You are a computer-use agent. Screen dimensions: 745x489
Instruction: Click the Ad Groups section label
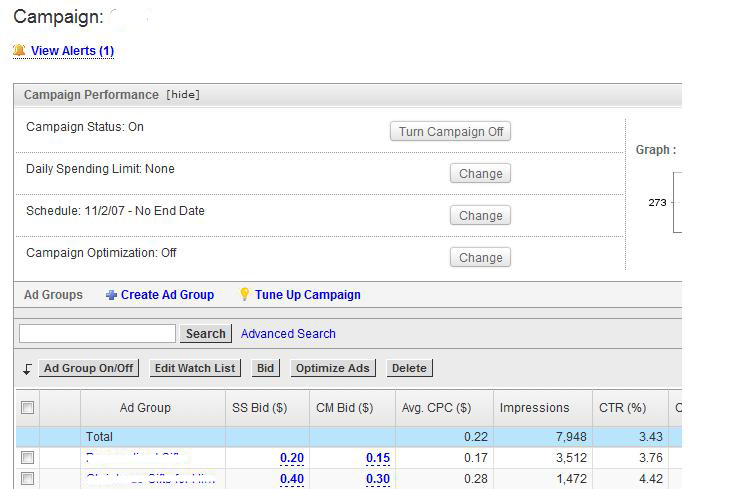pyautogui.click(x=53, y=295)
